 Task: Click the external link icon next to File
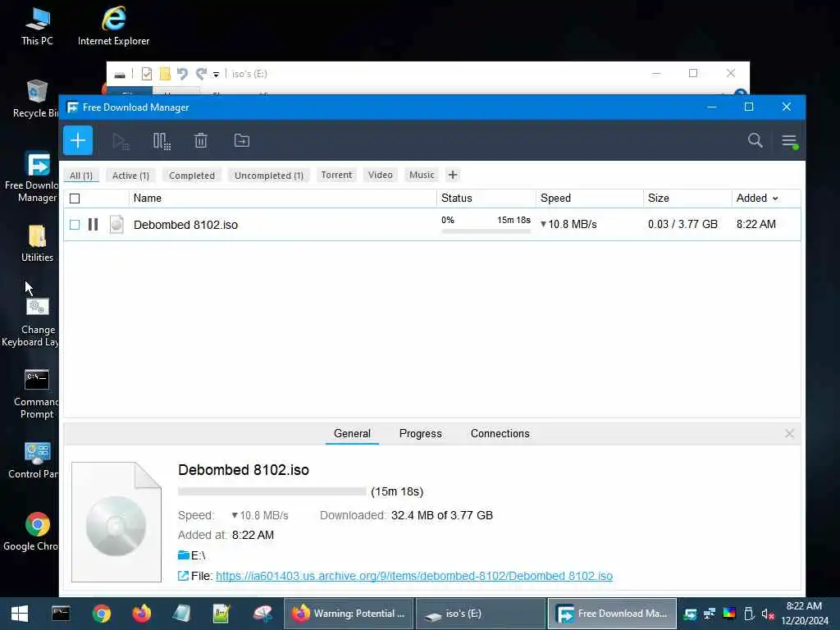(x=183, y=576)
